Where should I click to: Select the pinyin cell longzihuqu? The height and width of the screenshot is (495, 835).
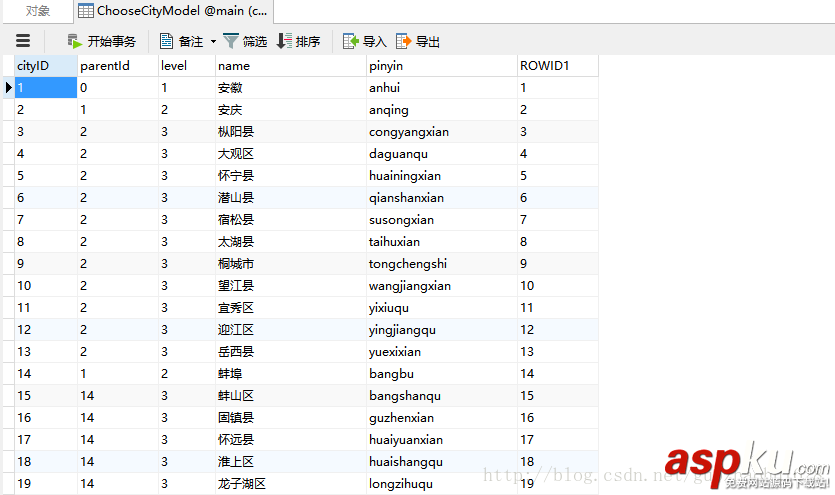pyautogui.click(x=442, y=484)
